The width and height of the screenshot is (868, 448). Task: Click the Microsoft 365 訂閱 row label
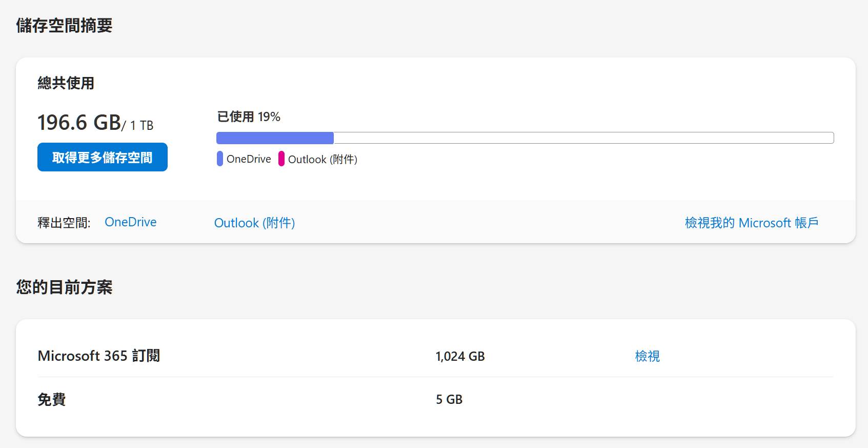point(99,356)
